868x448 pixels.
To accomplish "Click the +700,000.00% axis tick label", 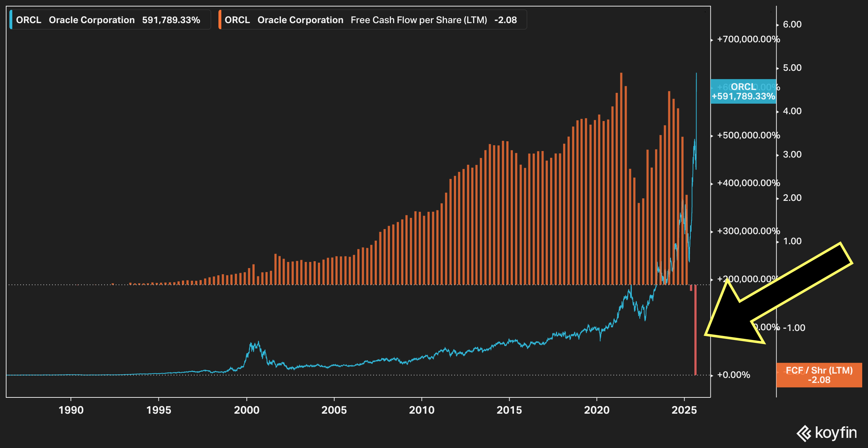I will [748, 39].
